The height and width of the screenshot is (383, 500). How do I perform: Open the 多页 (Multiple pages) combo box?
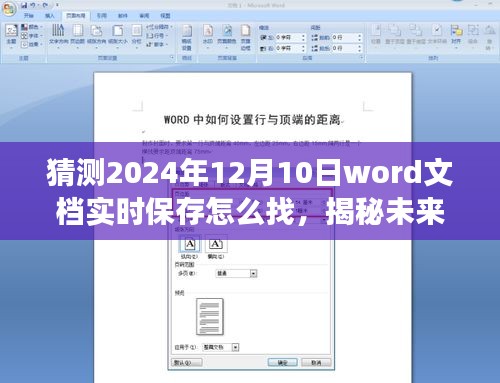236,274
